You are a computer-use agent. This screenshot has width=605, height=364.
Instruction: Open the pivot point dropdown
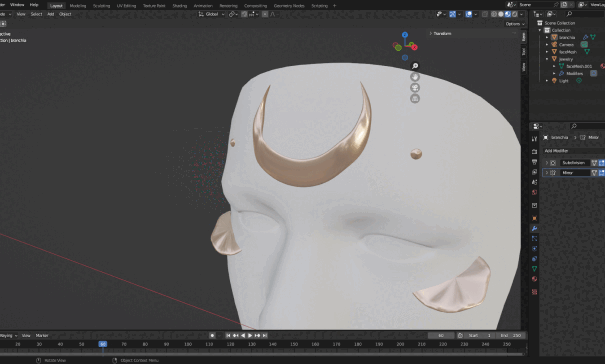[233, 14]
